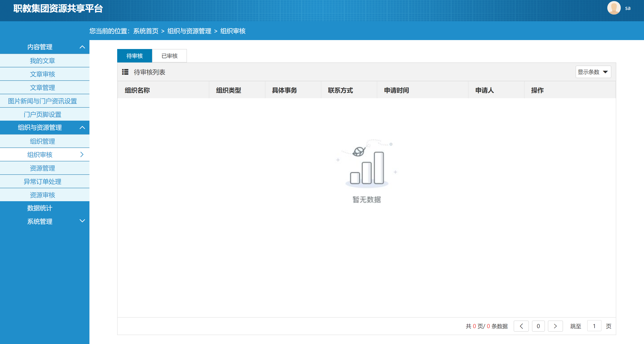Screen dimensions: 644x344
Task: Open the 显示条数 dropdown
Action: click(593, 72)
